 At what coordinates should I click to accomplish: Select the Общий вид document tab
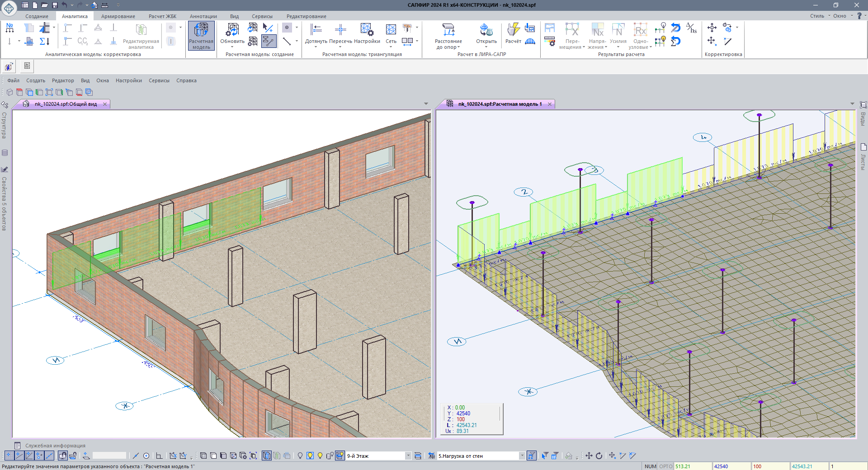[x=66, y=104]
